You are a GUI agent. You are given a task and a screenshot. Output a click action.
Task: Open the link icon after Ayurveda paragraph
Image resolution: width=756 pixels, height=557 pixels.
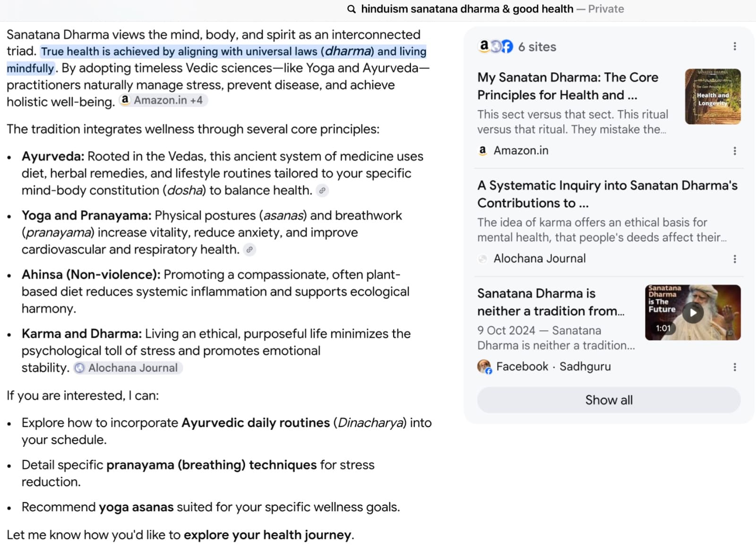coord(322,190)
